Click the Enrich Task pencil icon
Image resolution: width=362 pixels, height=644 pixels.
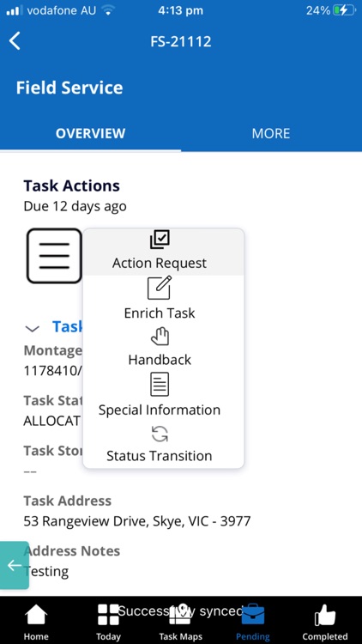point(160,288)
